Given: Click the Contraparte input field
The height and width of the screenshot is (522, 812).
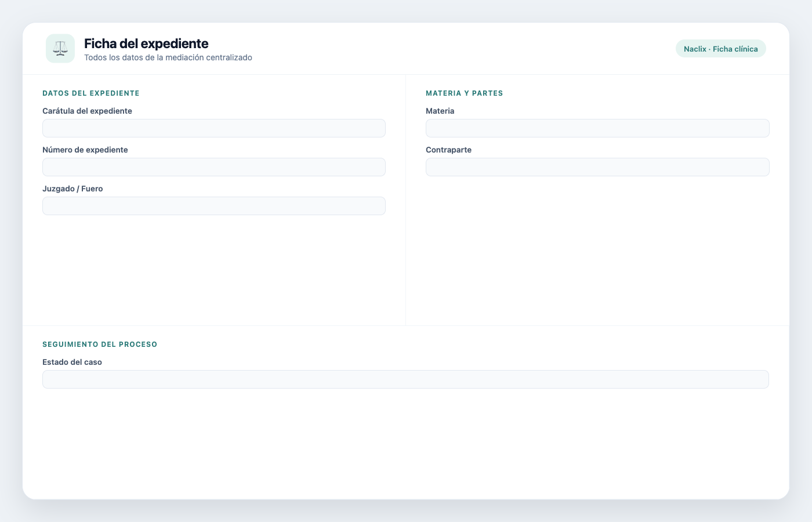Looking at the screenshot, I should (x=597, y=167).
